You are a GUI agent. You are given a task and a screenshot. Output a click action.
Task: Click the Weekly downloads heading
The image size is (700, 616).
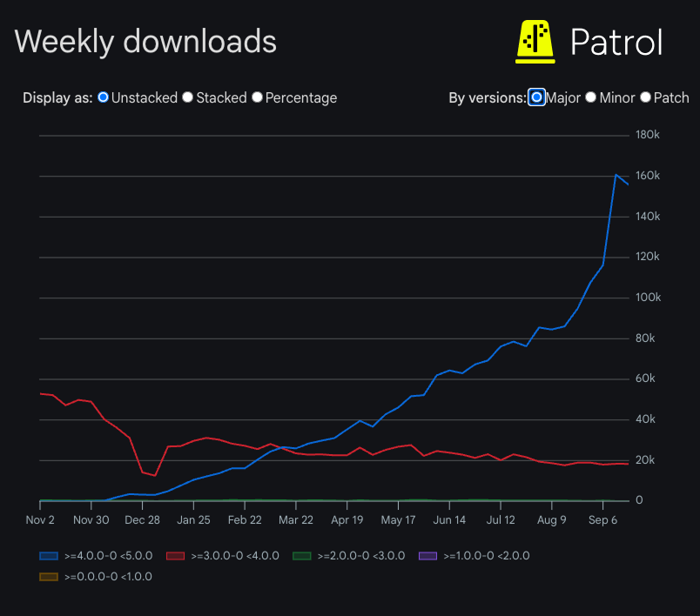tap(145, 42)
